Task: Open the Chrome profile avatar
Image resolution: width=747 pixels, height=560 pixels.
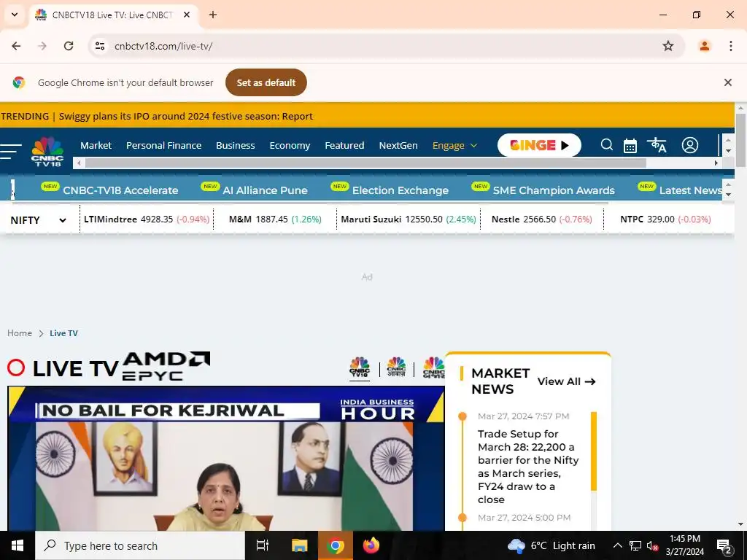Action: pos(704,46)
